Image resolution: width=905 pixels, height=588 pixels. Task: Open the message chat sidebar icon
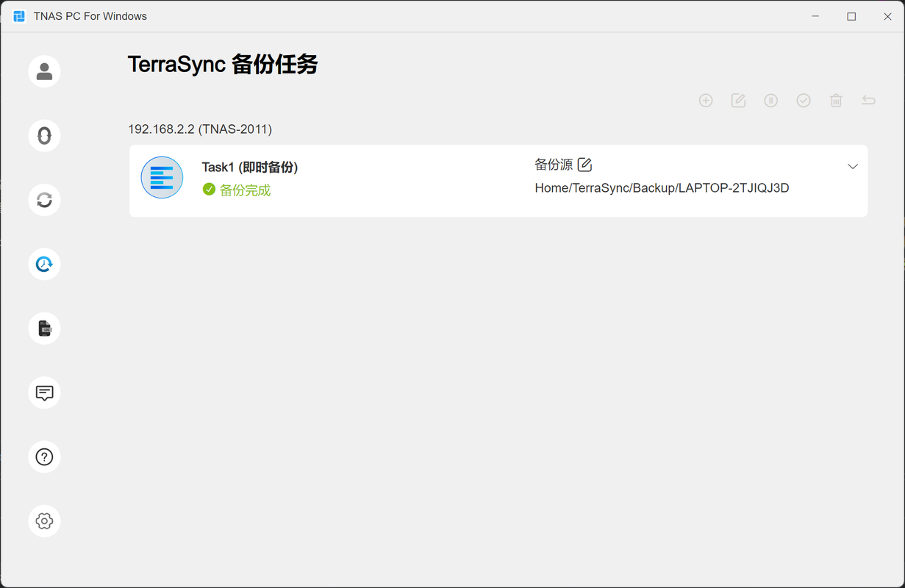44,392
